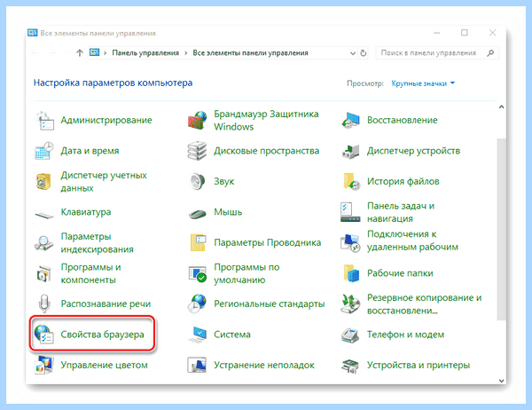Click scrollbar down arrow
The width and height of the screenshot is (532, 410).
click(502, 381)
